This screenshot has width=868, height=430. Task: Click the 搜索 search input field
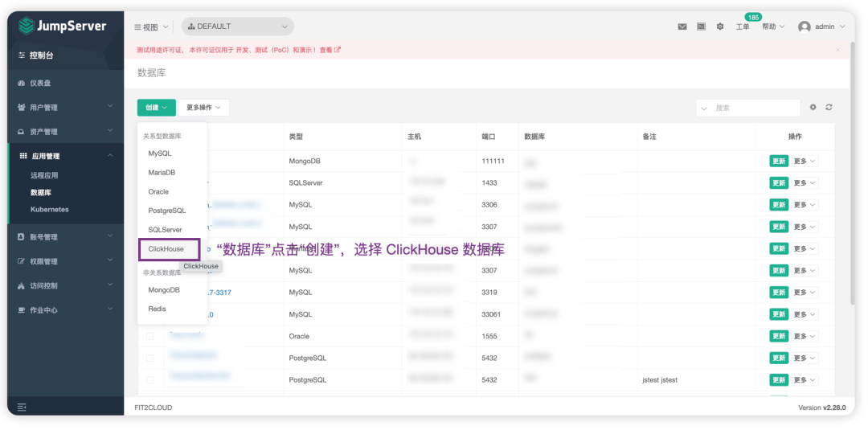[x=755, y=108]
